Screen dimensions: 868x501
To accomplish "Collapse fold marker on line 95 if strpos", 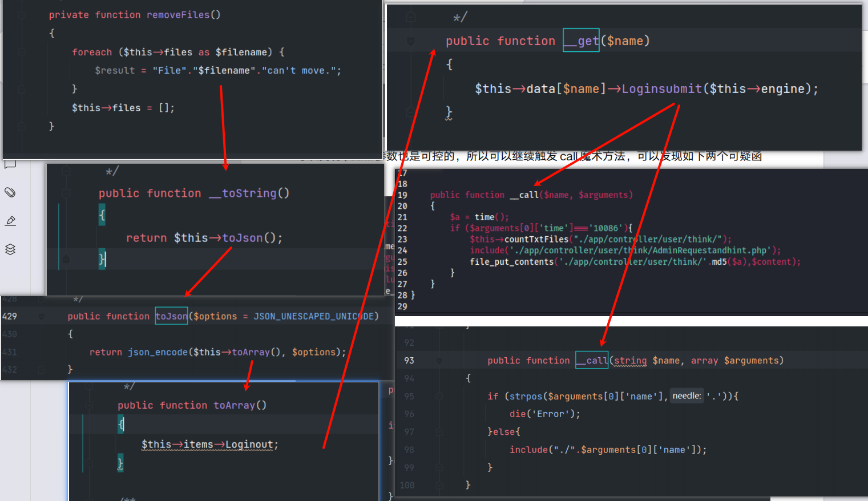I will 439,396.
